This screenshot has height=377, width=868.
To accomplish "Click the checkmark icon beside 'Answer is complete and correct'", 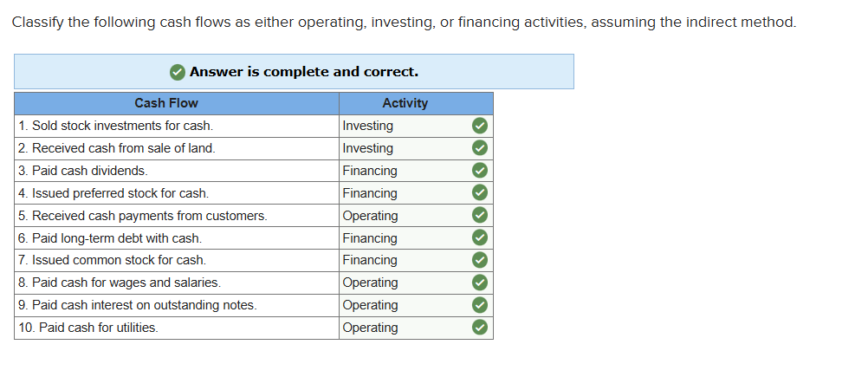I will (177, 72).
